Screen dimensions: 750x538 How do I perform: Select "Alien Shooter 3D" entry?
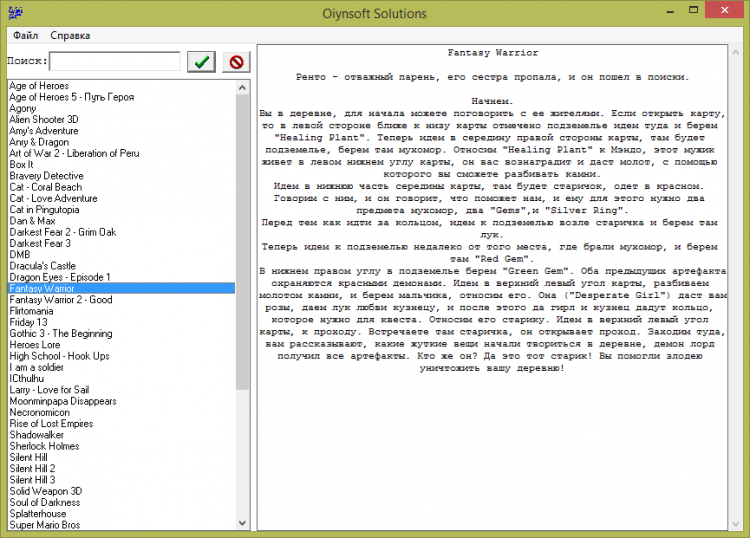click(x=121, y=120)
